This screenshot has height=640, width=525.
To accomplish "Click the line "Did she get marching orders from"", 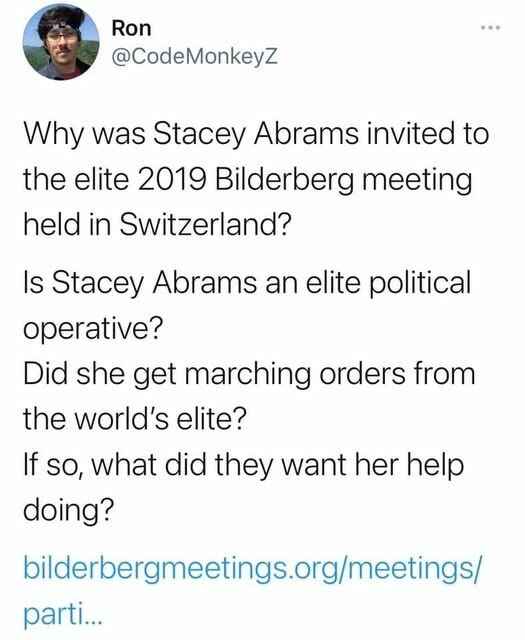I will pyautogui.click(x=249, y=374).
